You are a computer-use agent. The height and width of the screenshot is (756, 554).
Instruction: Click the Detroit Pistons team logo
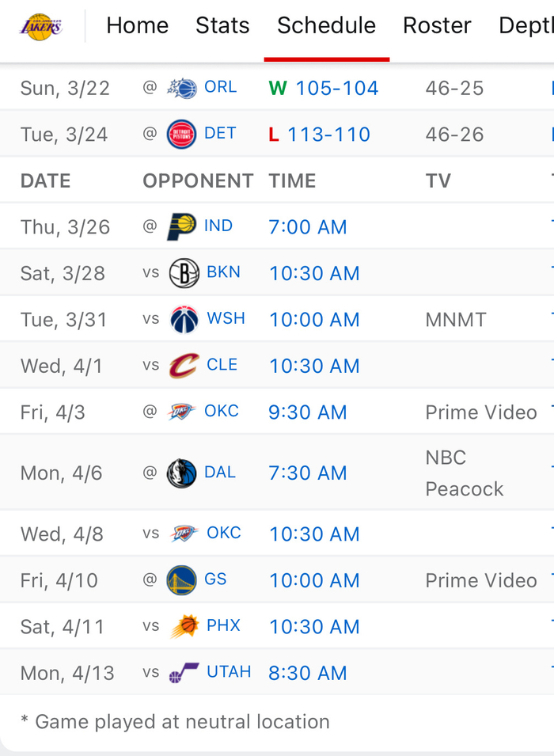point(181,135)
